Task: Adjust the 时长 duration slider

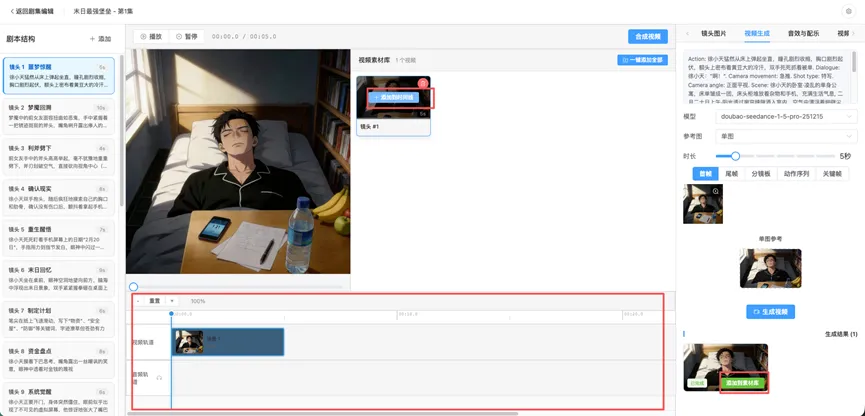Action: pos(735,156)
